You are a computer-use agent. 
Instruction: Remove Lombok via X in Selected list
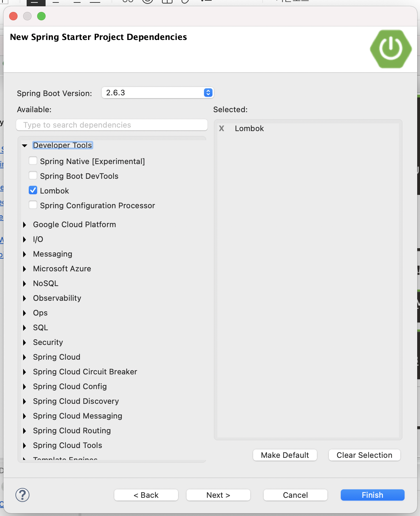tap(222, 129)
